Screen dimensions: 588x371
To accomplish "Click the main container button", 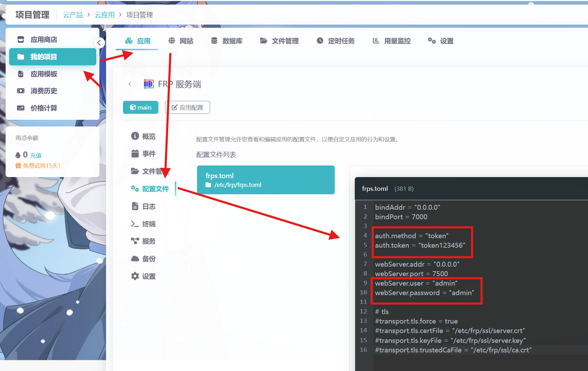I will 141,108.
